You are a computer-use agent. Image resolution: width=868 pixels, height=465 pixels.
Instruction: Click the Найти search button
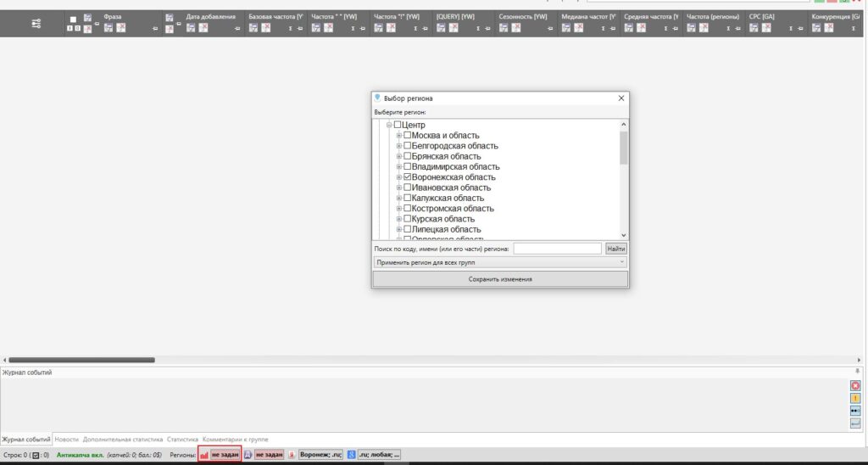[616, 249]
